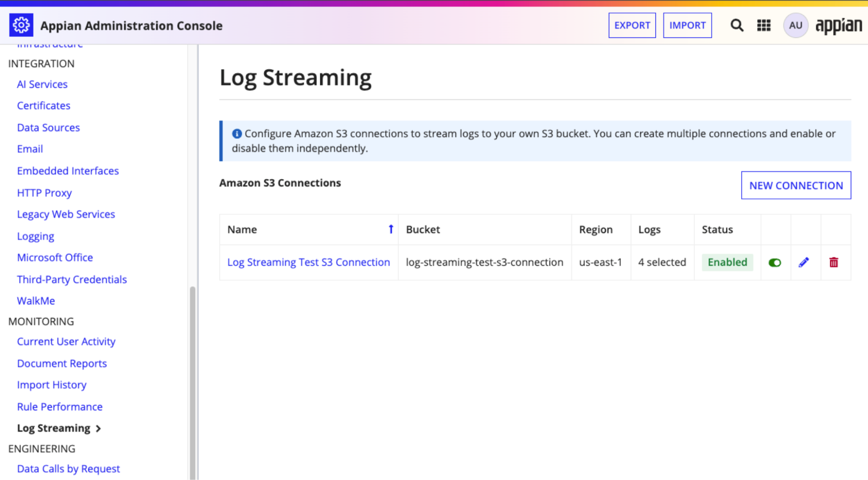868x480 pixels.
Task: View Import History
Action: click(x=52, y=385)
